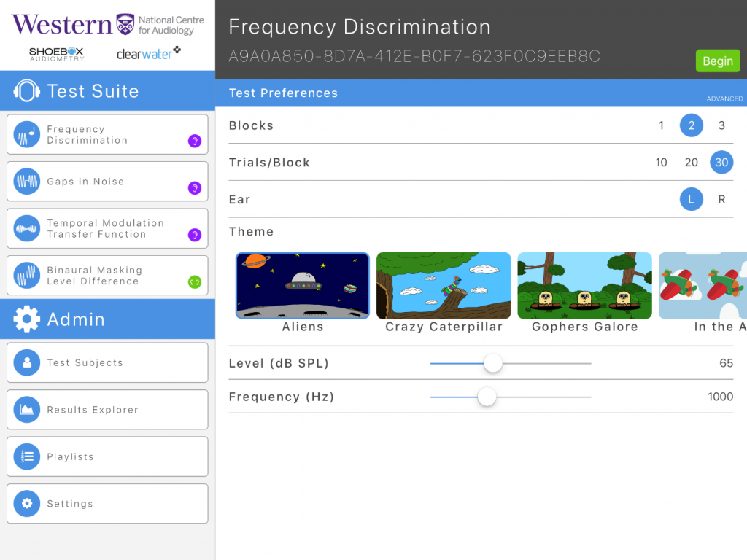This screenshot has width=747, height=560.
Task: Open Temporal Modulation Transfer Function test
Action: pos(107,228)
